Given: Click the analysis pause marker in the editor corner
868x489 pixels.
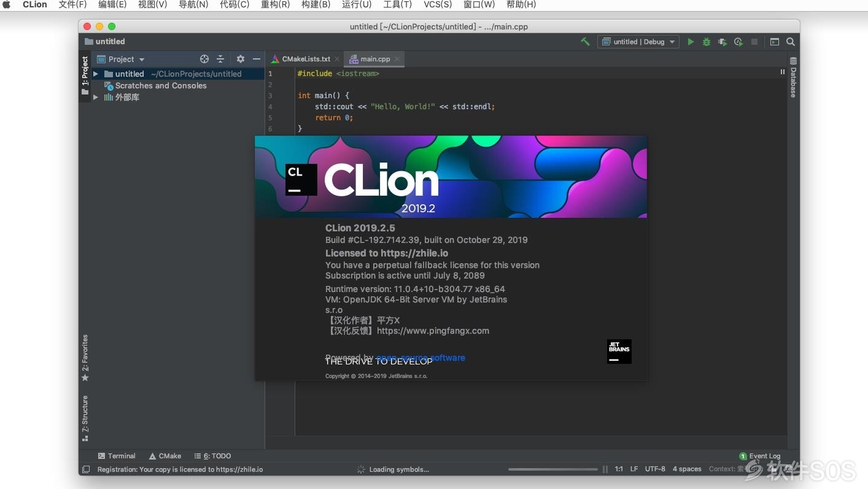Looking at the screenshot, I should coord(782,72).
